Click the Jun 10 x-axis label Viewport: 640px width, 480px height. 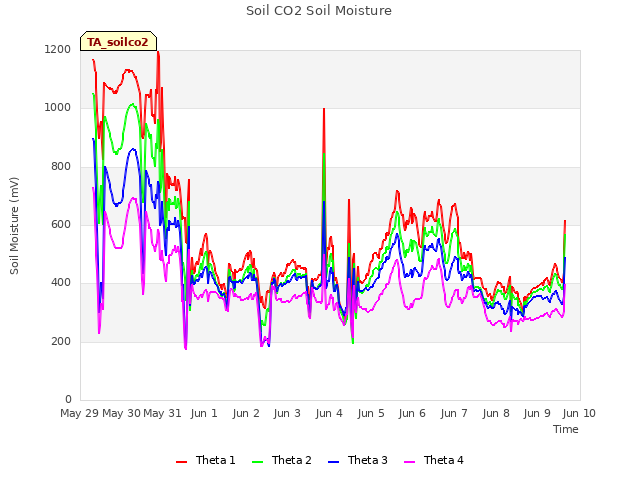click(x=579, y=413)
